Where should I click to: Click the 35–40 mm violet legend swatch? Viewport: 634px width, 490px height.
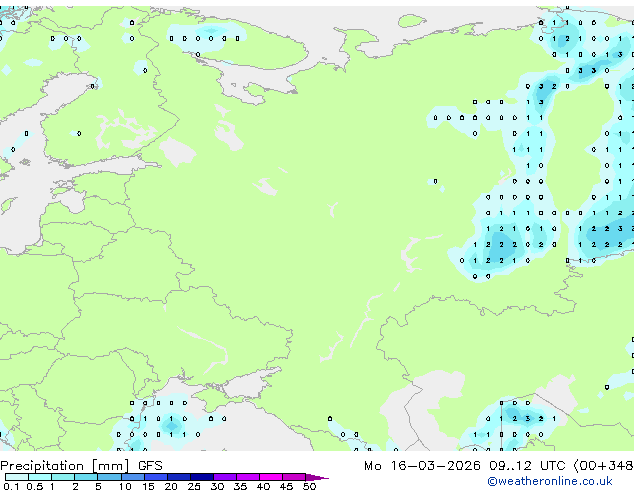click(x=247, y=477)
